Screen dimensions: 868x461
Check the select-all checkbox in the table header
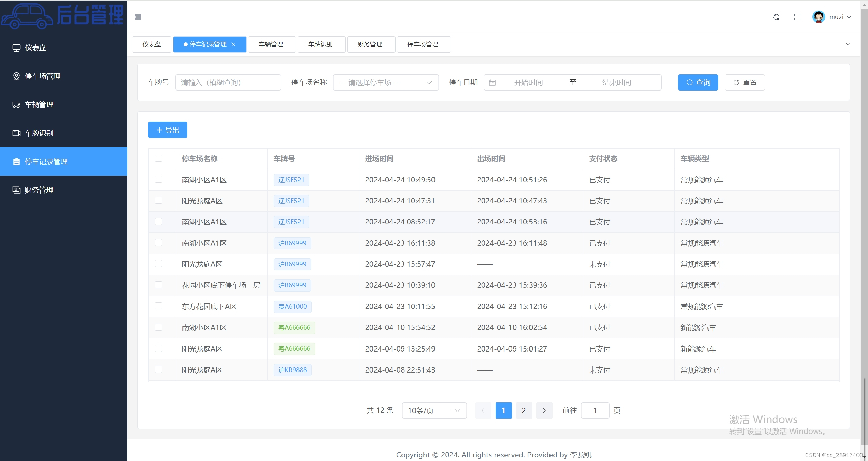point(158,158)
